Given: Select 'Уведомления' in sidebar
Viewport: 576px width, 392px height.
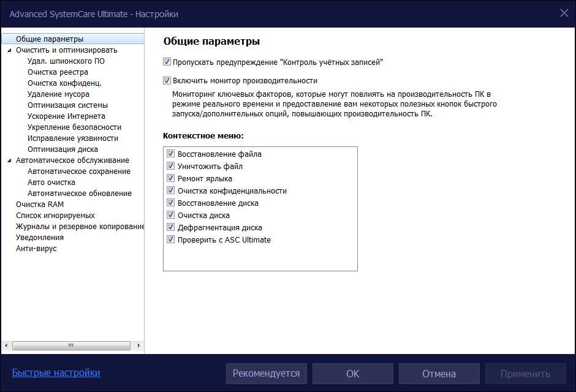Looking at the screenshot, I should point(40,237).
